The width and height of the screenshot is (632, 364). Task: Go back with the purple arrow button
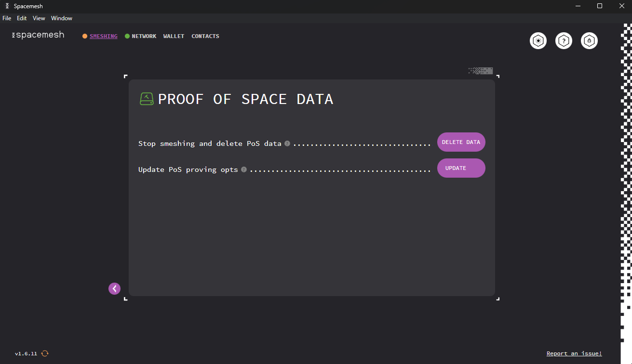point(114,288)
